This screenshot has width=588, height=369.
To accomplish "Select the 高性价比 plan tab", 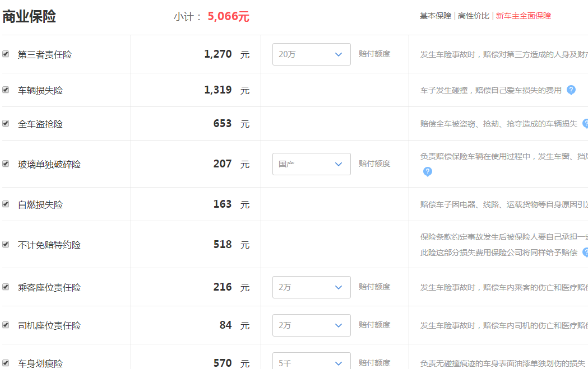I will pyautogui.click(x=474, y=16).
